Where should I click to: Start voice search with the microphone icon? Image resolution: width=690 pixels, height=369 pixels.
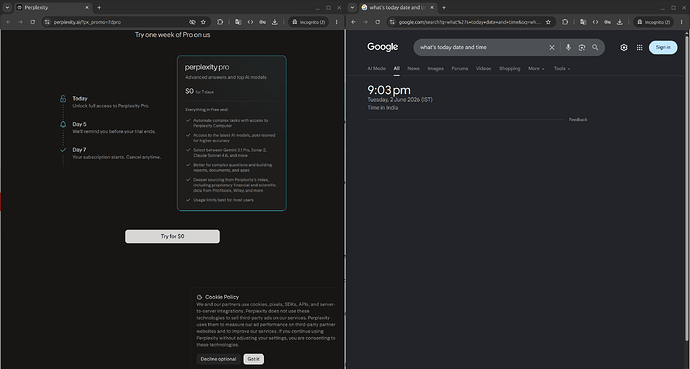click(568, 47)
